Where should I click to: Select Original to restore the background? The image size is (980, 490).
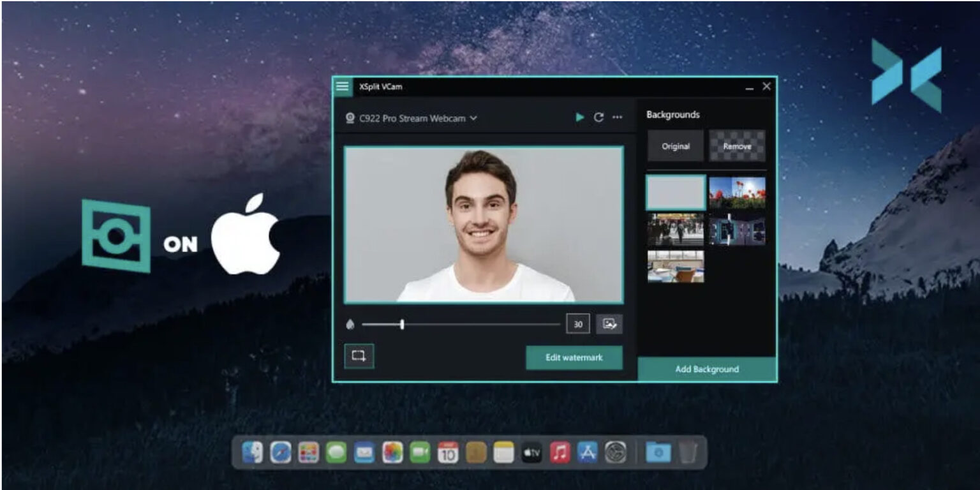pos(675,145)
